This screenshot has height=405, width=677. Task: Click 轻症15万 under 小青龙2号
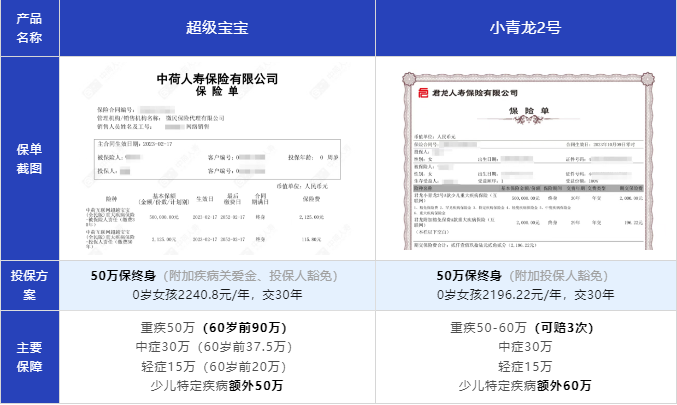525,367
